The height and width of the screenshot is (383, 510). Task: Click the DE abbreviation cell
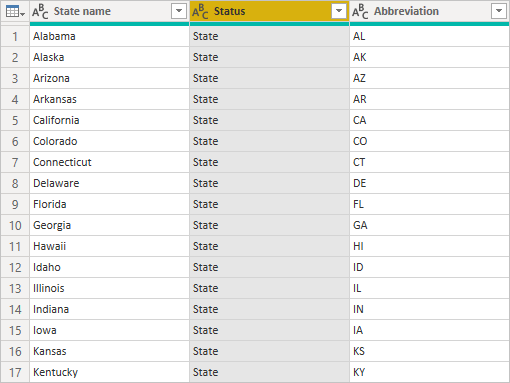tap(429, 183)
